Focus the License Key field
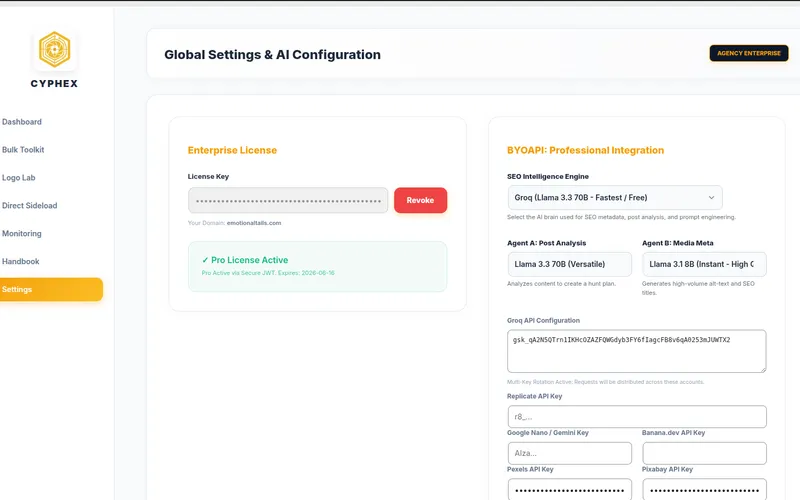 (288, 200)
